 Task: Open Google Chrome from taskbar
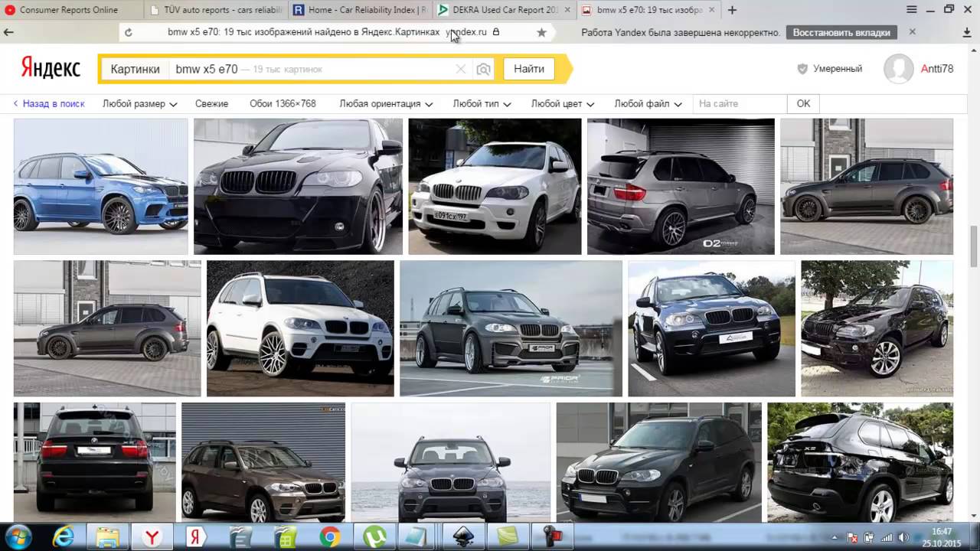[330, 536]
